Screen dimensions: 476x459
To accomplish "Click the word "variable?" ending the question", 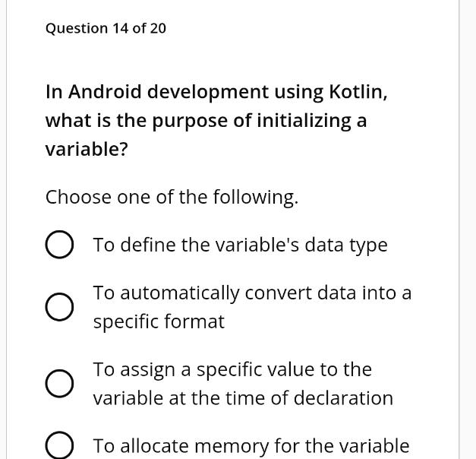I will click(87, 149).
